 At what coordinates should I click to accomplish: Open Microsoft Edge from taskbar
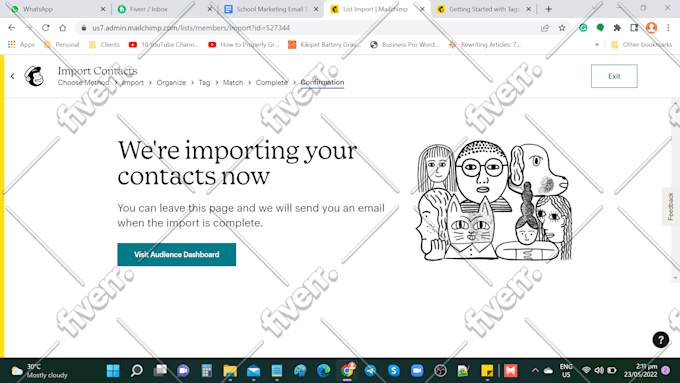tap(324, 370)
